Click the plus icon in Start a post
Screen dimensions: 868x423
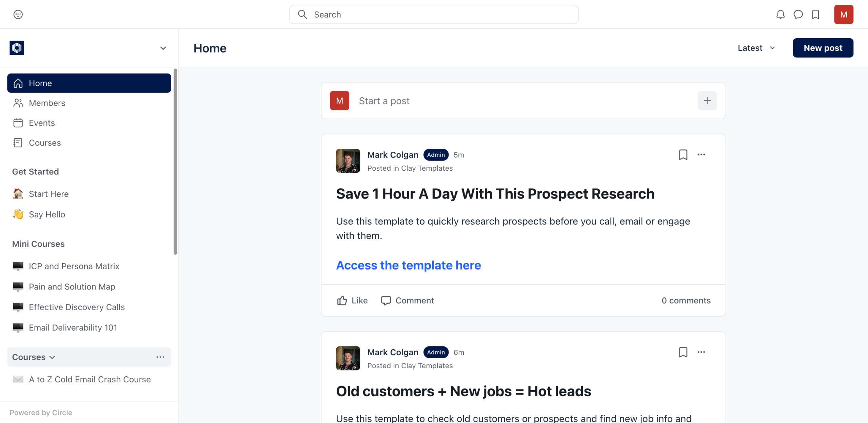coord(707,101)
